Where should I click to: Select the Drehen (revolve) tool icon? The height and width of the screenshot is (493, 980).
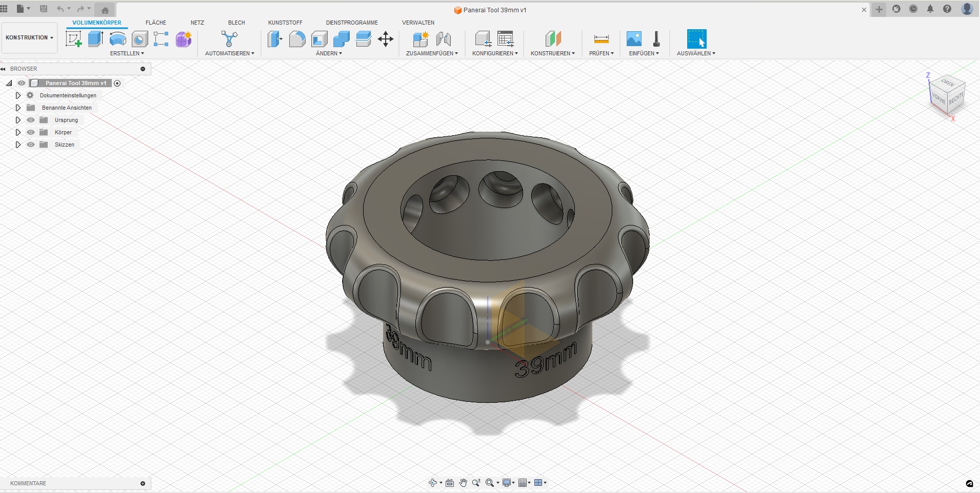[118, 39]
